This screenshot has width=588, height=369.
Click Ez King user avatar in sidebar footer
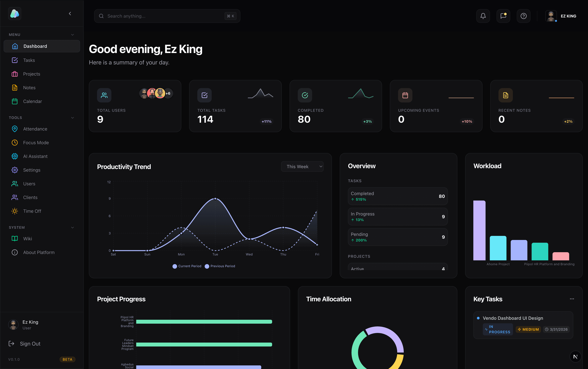[x=13, y=325]
